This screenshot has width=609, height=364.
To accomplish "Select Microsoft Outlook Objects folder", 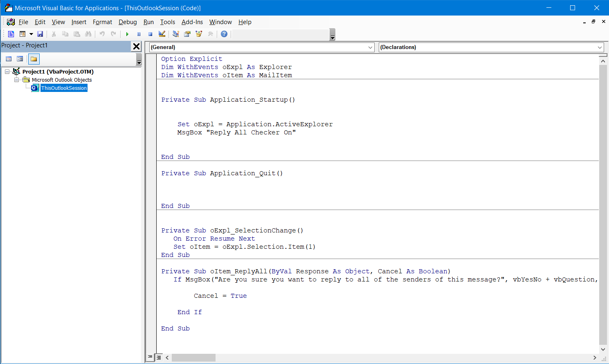I will pos(62,80).
